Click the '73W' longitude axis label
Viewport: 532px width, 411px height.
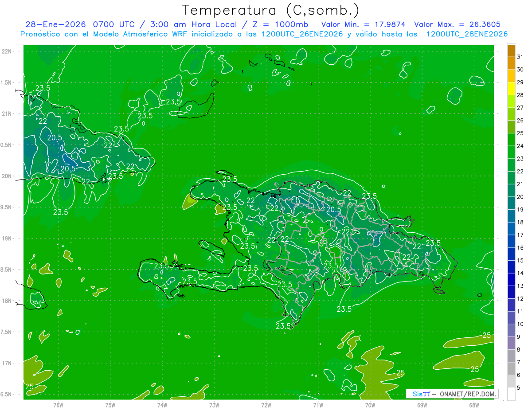coord(214,405)
